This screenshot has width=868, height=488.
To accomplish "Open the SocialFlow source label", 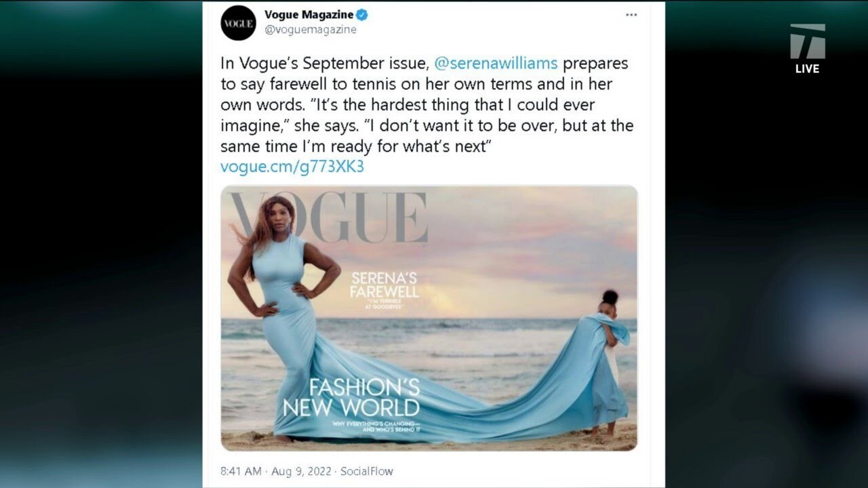I will [x=367, y=471].
